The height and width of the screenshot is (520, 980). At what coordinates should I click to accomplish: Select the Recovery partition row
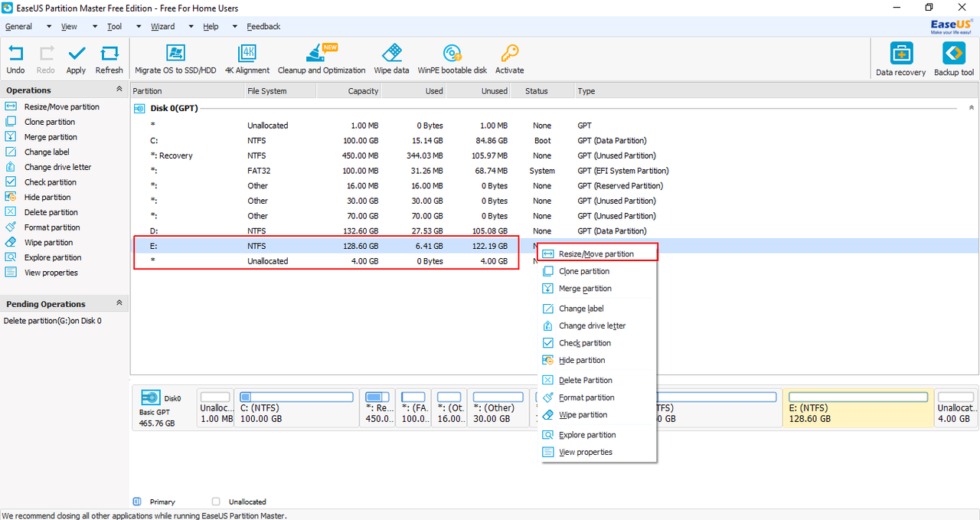coord(554,155)
